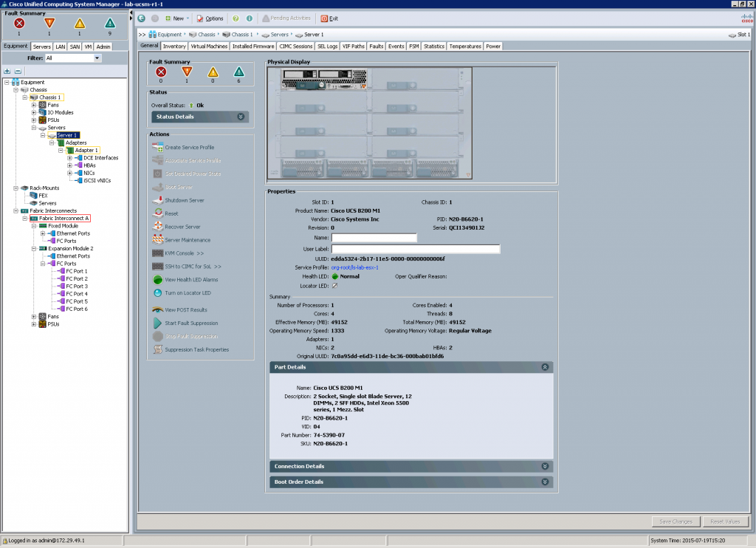Image resolution: width=756 pixels, height=548 pixels.
Task: Switch to the LAN navigation tab
Action: [61, 47]
